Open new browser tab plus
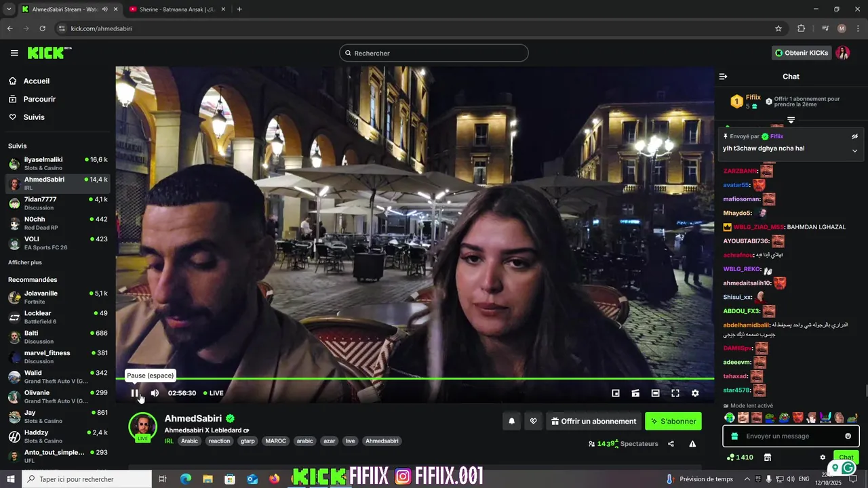 [239, 9]
